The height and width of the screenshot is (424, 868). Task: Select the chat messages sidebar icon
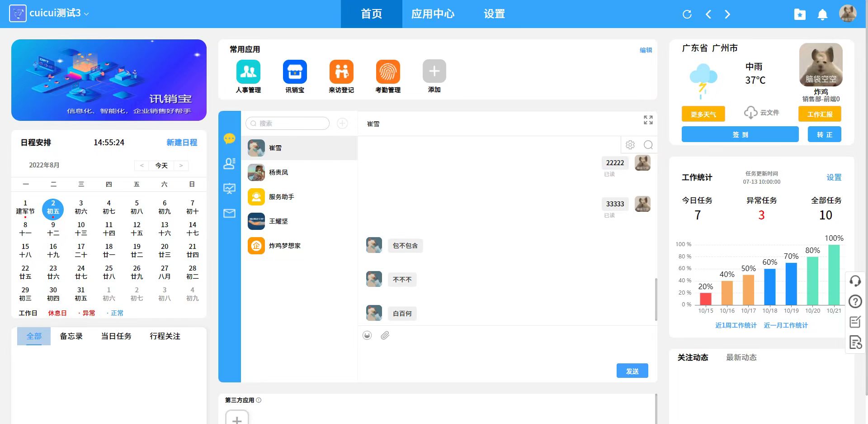pyautogui.click(x=229, y=138)
